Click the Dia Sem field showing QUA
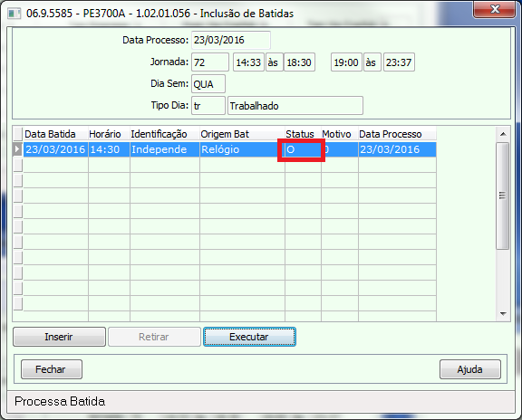 (208, 84)
